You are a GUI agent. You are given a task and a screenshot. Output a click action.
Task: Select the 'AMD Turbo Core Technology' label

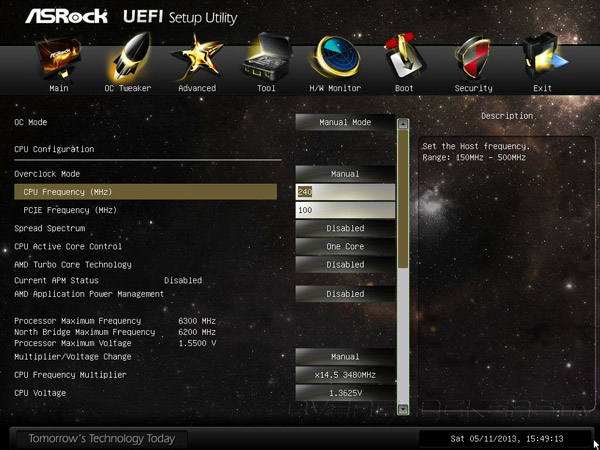(x=73, y=265)
